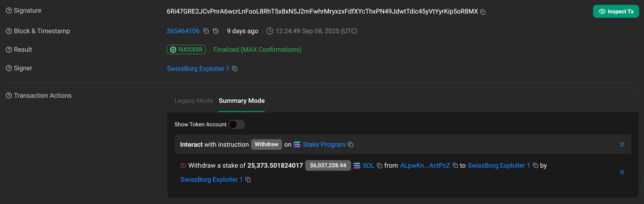Image resolution: width=644 pixels, height=204 pixels.
Task: Copy the Signer address icon
Action: [234, 69]
